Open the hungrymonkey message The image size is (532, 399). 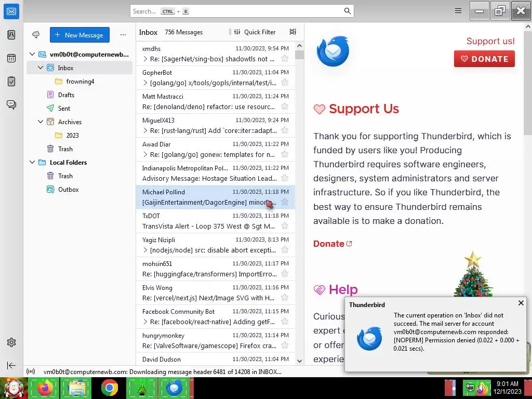click(216, 341)
